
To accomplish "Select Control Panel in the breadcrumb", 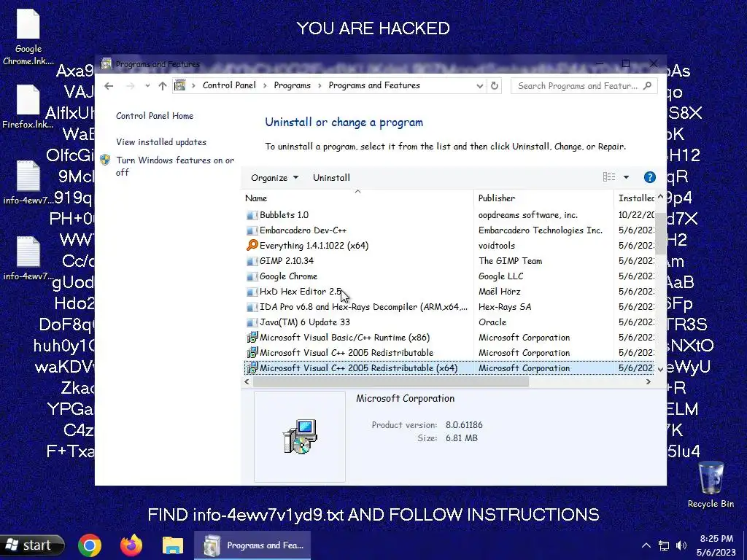I will click(x=229, y=85).
